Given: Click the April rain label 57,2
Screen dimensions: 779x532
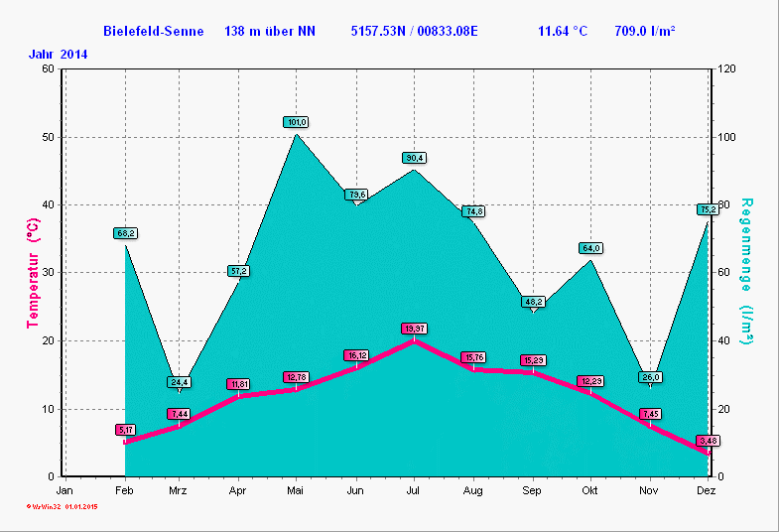Looking at the screenshot, I should (238, 271).
